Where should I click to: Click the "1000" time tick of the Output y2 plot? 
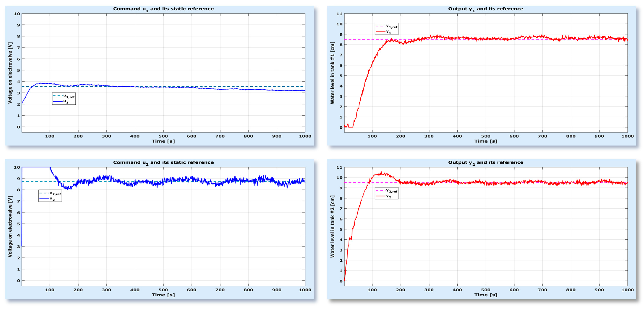[627, 290]
